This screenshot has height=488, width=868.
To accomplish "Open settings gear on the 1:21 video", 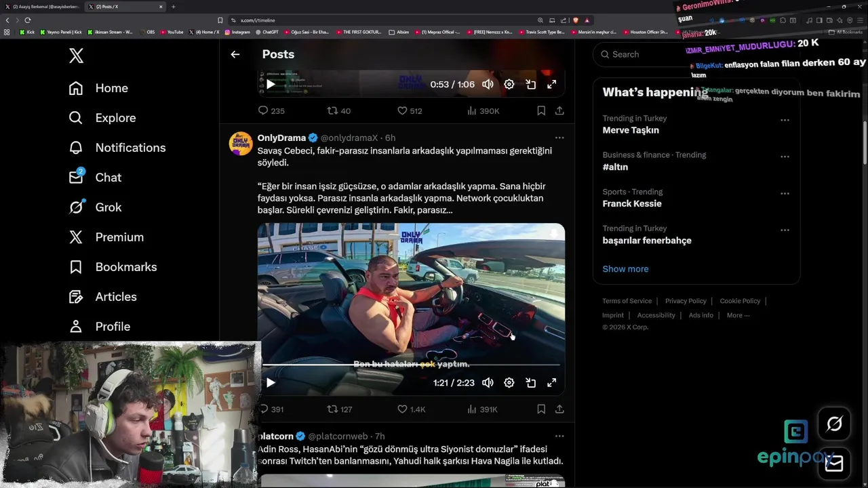I will click(x=509, y=383).
